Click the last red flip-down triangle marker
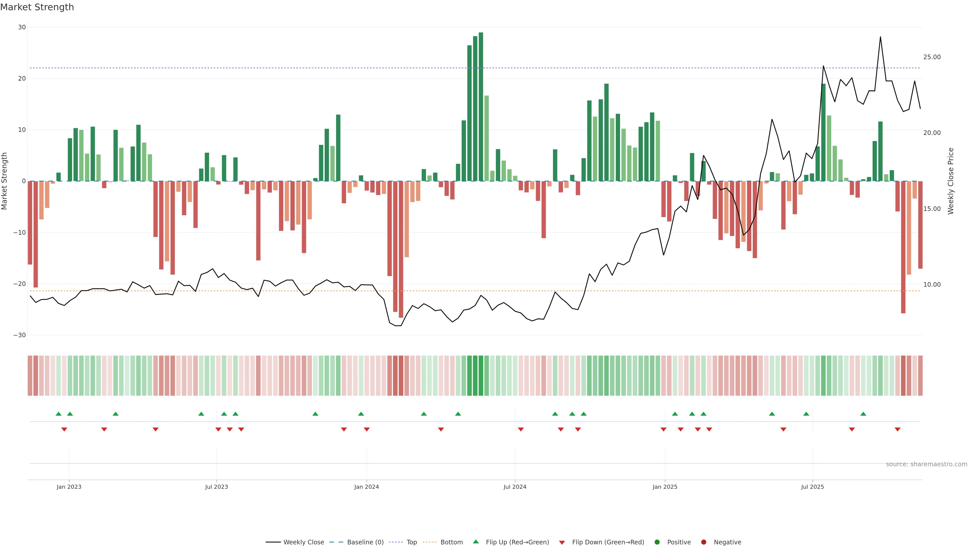This screenshot has height=551, width=980. pos(898,429)
